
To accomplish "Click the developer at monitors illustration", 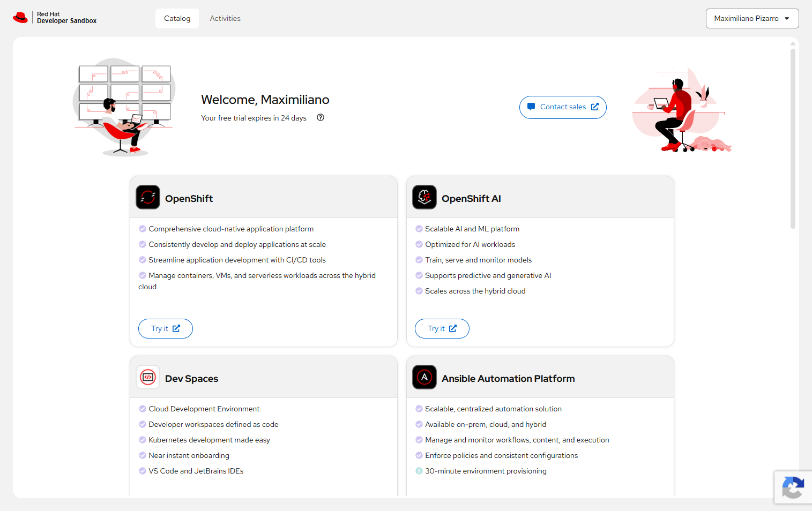I will click(124, 107).
